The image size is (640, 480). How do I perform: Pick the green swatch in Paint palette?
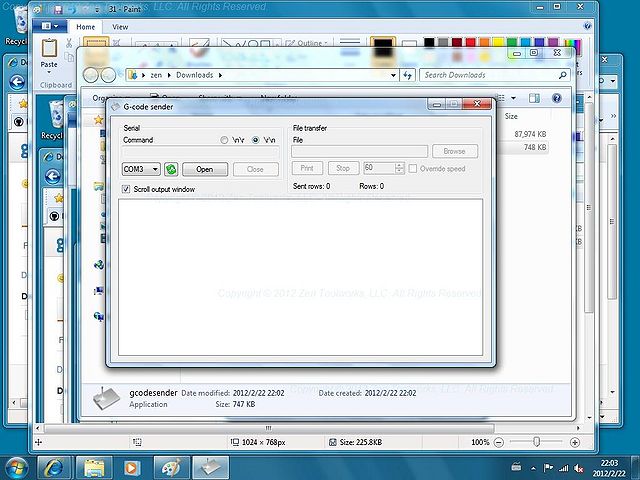pyautogui.click(x=512, y=42)
